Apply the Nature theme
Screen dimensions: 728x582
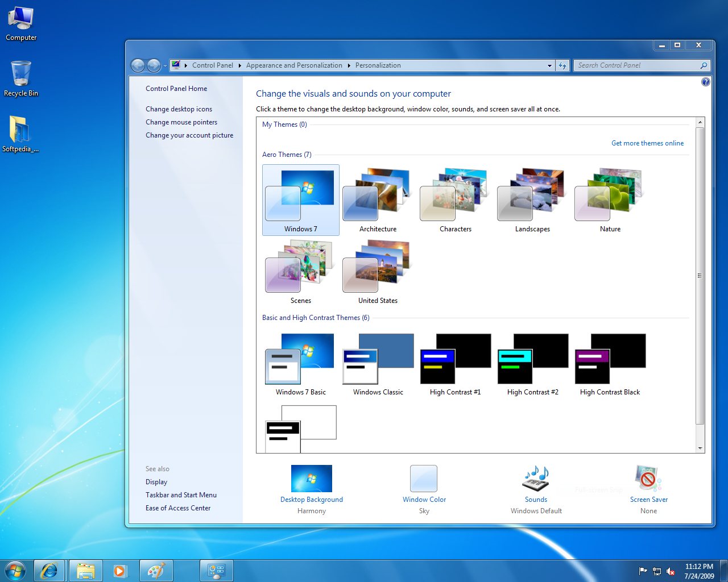[x=610, y=200]
